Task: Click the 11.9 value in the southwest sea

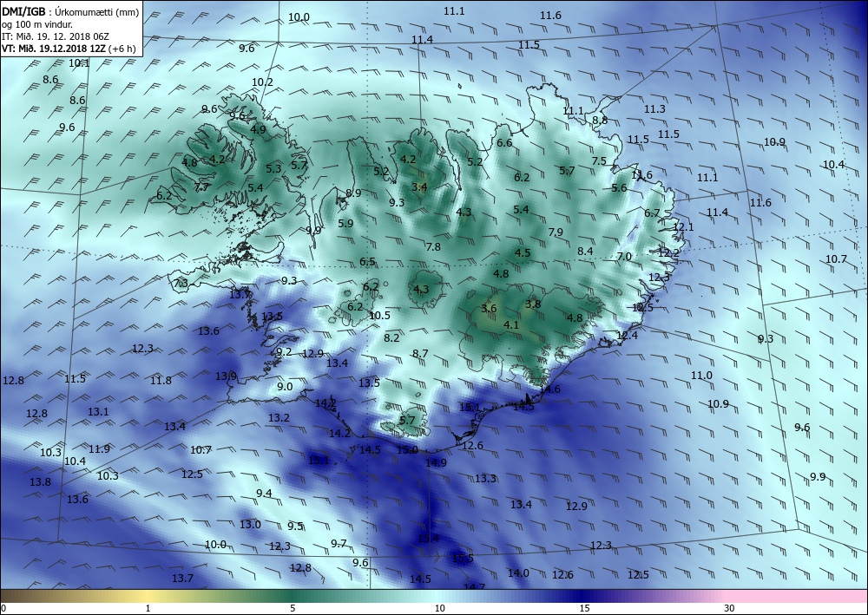Action: tap(99, 449)
